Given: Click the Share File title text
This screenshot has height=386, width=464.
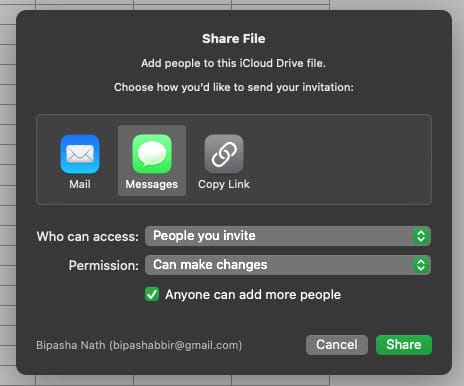Looking at the screenshot, I should [x=234, y=39].
